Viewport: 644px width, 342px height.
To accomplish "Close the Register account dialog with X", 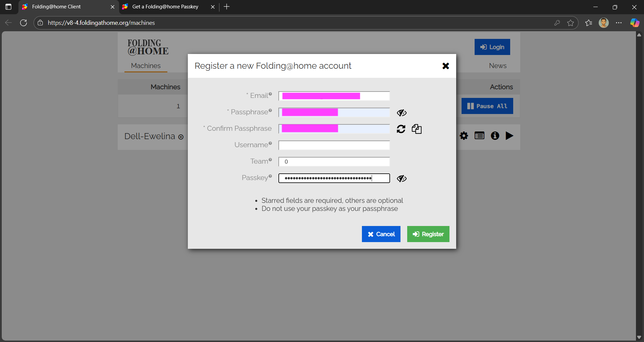I will [445, 66].
